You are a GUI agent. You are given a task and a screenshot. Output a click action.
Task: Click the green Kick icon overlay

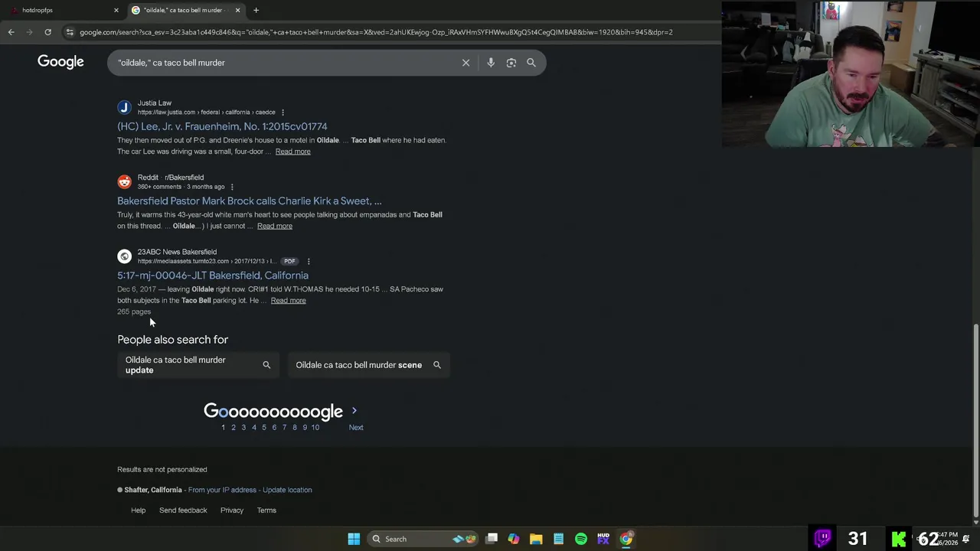coord(899,539)
